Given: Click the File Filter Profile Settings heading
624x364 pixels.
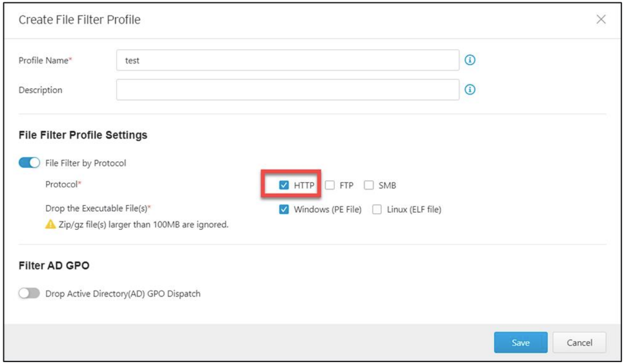Looking at the screenshot, I should pyautogui.click(x=83, y=135).
